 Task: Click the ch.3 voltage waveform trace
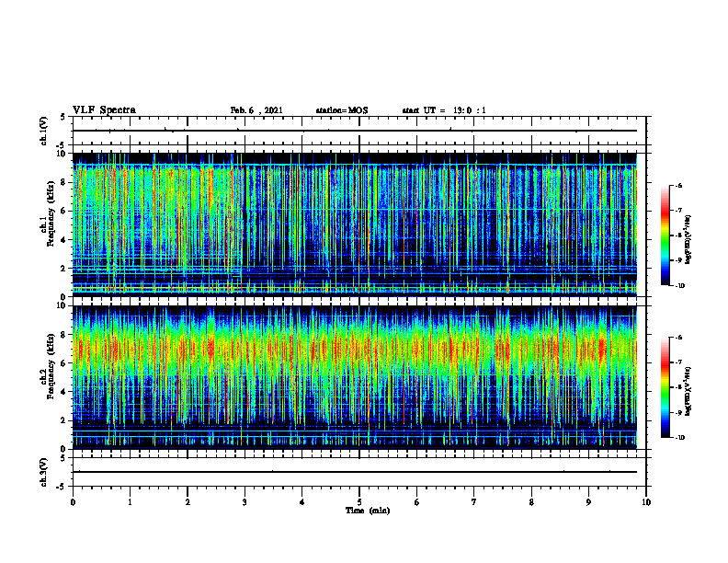coord(354,472)
